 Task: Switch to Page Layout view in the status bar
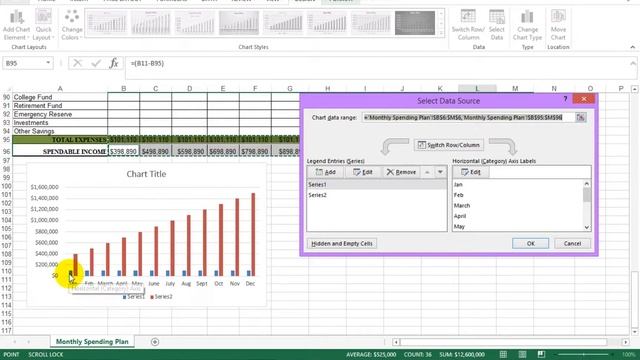coord(522,354)
